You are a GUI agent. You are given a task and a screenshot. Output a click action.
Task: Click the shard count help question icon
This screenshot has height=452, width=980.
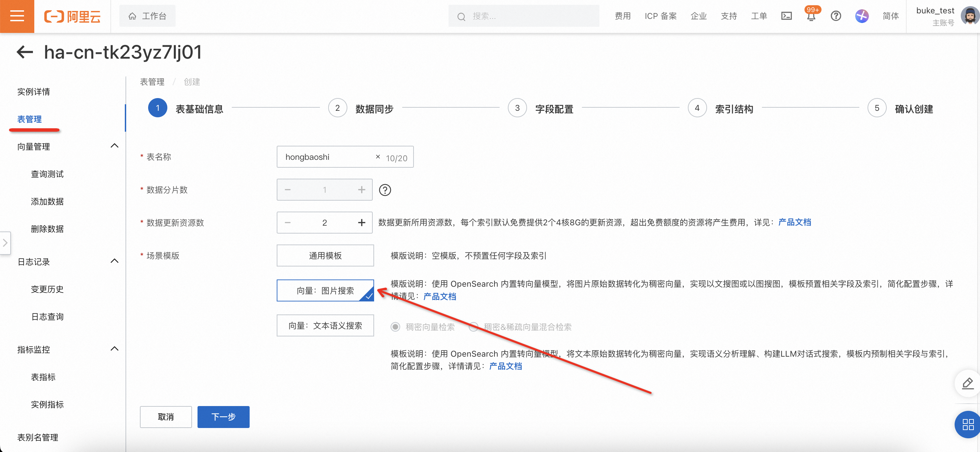pos(385,190)
